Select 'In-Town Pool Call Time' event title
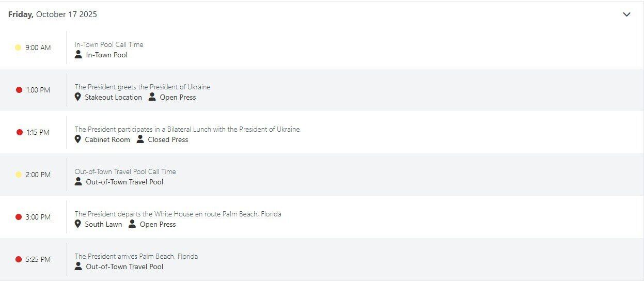 (109, 44)
